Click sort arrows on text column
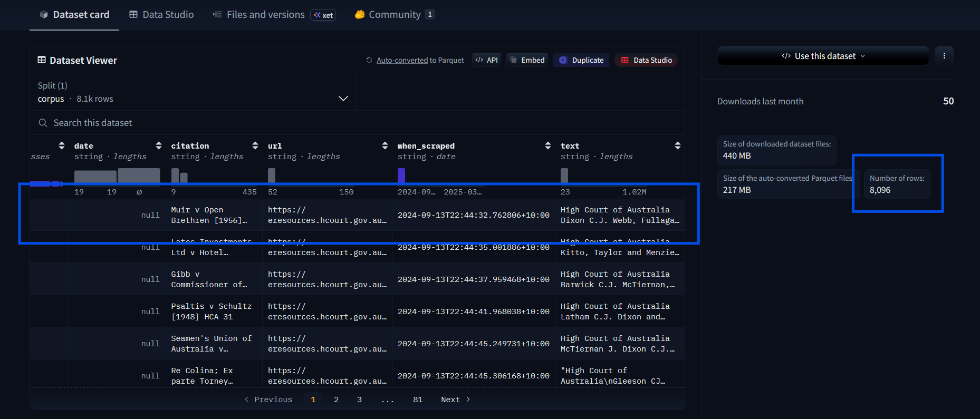This screenshot has height=419, width=980. tap(678, 145)
